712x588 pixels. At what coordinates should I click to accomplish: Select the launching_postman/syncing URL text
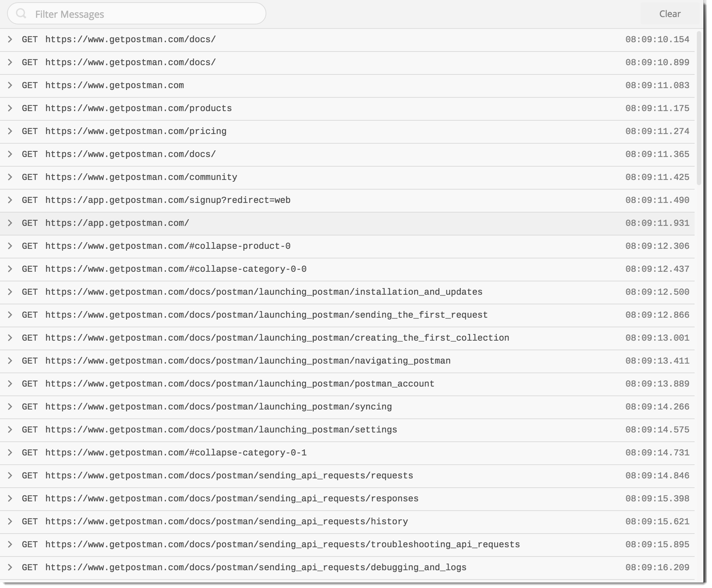click(219, 407)
